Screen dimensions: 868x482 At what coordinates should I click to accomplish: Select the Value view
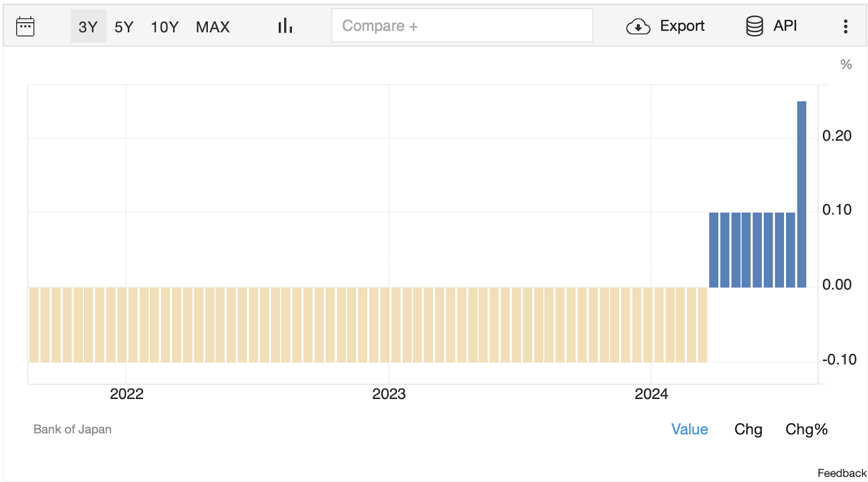pyautogui.click(x=690, y=429)
